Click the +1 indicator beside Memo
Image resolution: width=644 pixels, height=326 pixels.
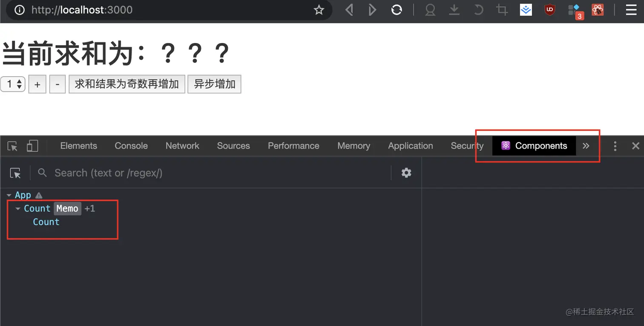click(89, 208)
